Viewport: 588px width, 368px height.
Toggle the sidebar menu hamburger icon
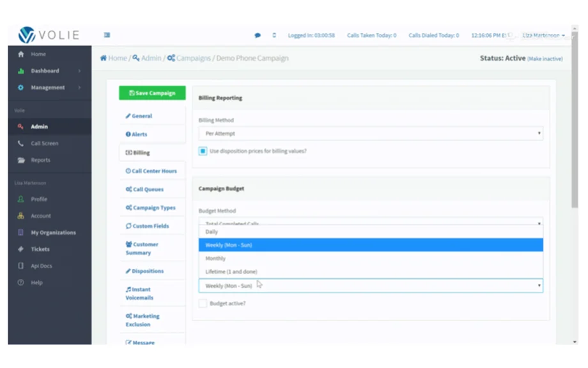click(107, 35)
